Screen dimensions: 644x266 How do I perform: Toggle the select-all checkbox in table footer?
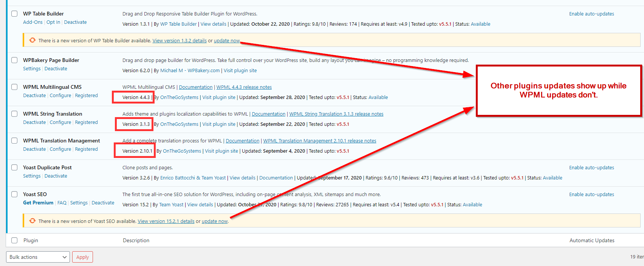[x=14, y=240]
